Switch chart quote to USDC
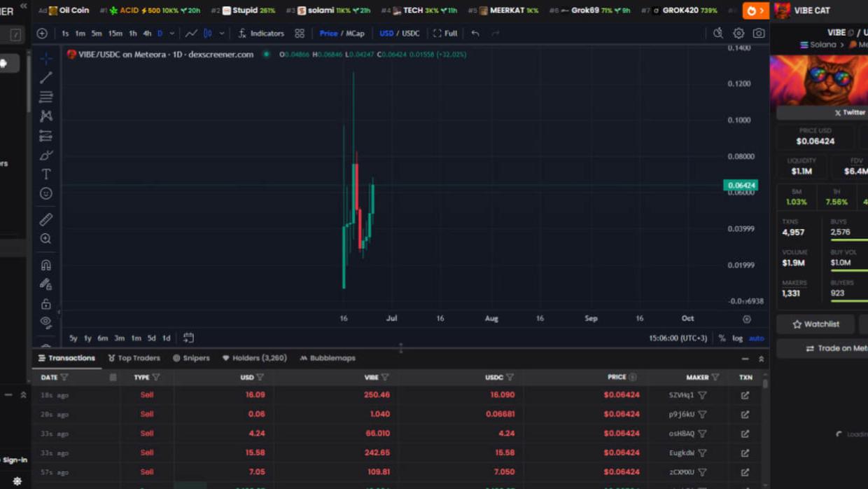 [411, 33]
